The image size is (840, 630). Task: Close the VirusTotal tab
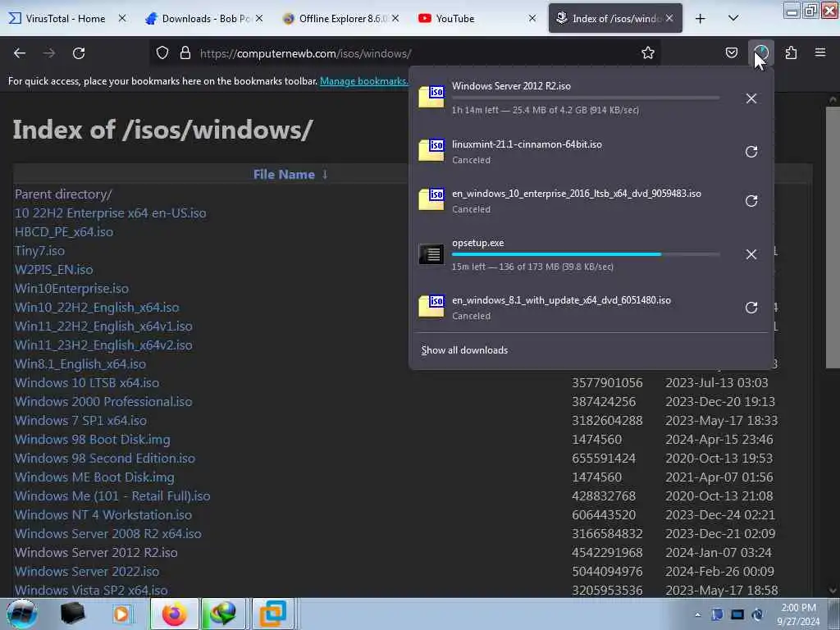[122, 18]
